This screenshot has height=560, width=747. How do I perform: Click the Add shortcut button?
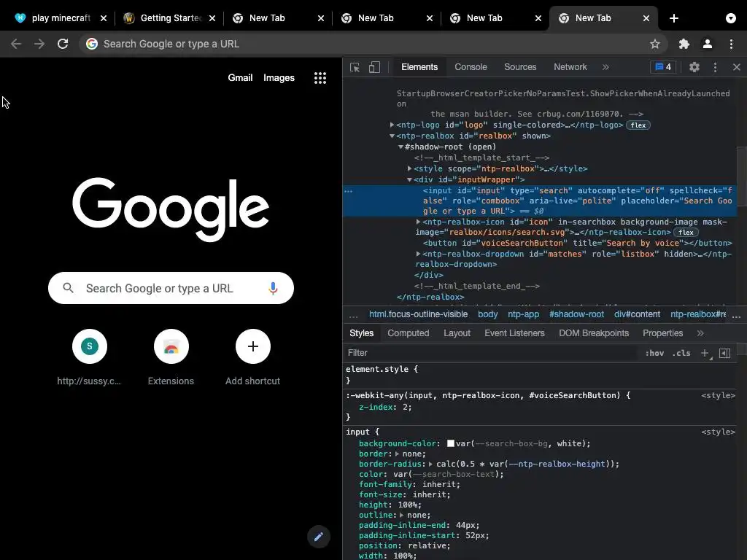pyautogui.click(x=253, y=357)
